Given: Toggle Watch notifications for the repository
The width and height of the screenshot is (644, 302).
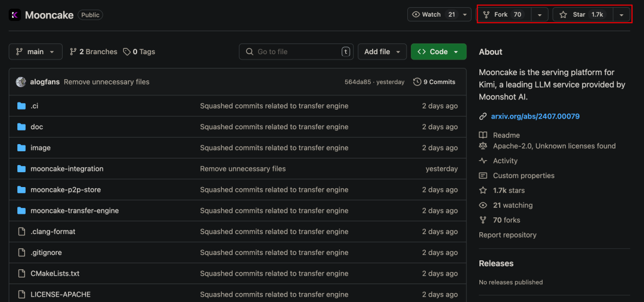Looking at the screenshot, I should [439, 15].
